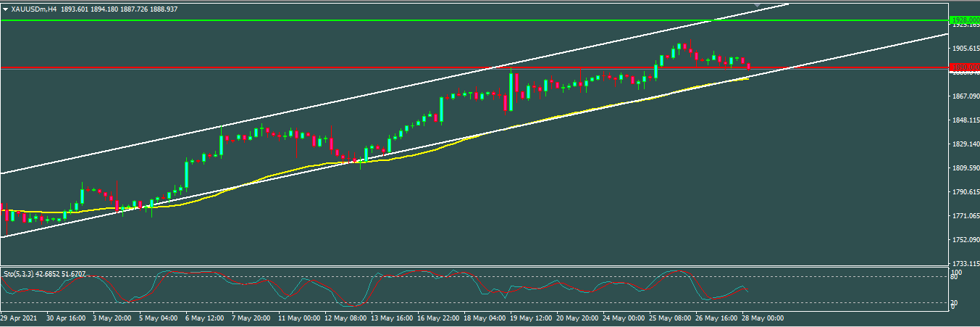This screenshot has width=980, height=327.
Task: Click the dropdown arrow beside XAUUSDm,H4
Action: coord(6,9)
